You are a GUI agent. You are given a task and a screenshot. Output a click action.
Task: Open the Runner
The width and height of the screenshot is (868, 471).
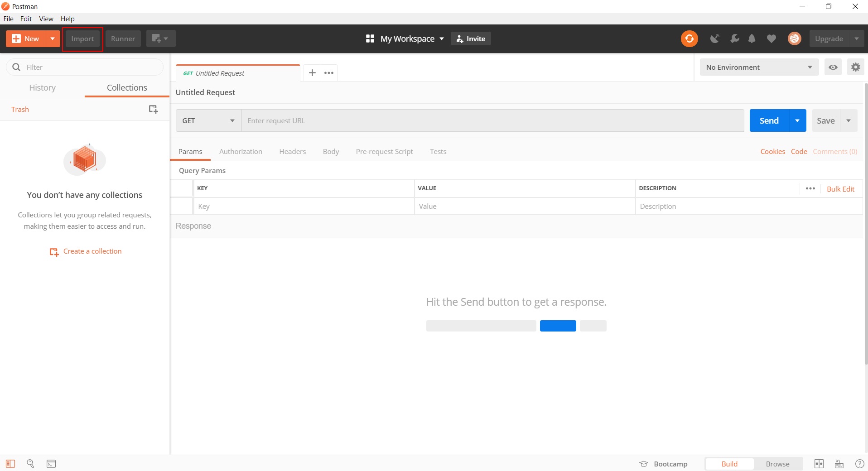(123, 39)
